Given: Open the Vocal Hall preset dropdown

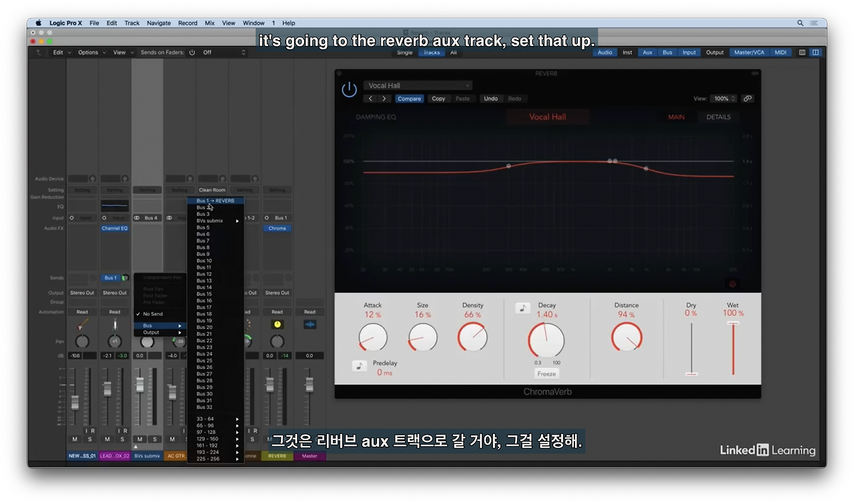Looking at the screenshot, I should click(x=418, y=85).
